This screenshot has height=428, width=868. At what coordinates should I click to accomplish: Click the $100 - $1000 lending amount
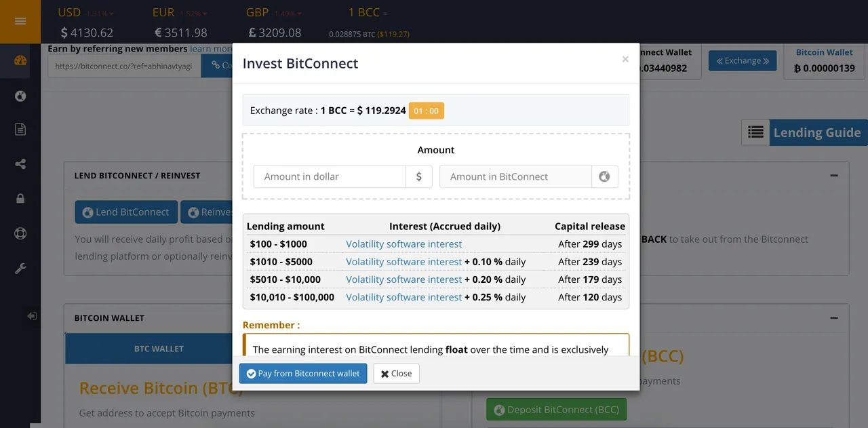278,244
